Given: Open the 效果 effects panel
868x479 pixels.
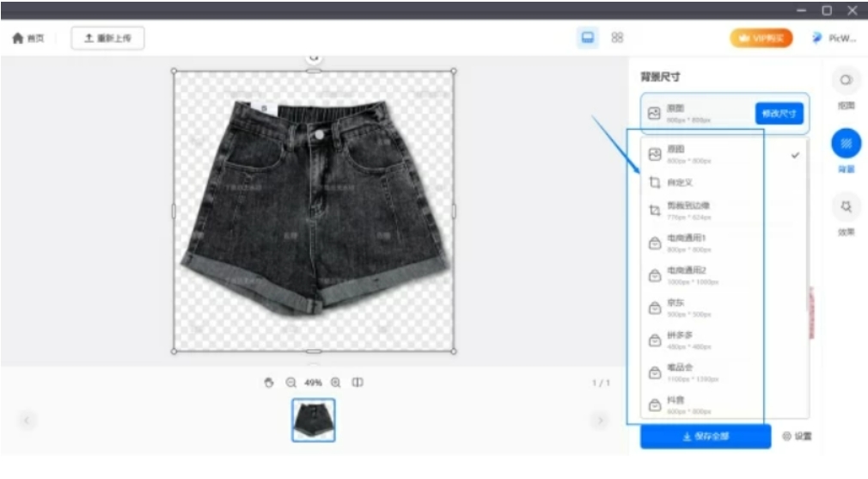Looking at the screenshot, I should click(846, 215).
